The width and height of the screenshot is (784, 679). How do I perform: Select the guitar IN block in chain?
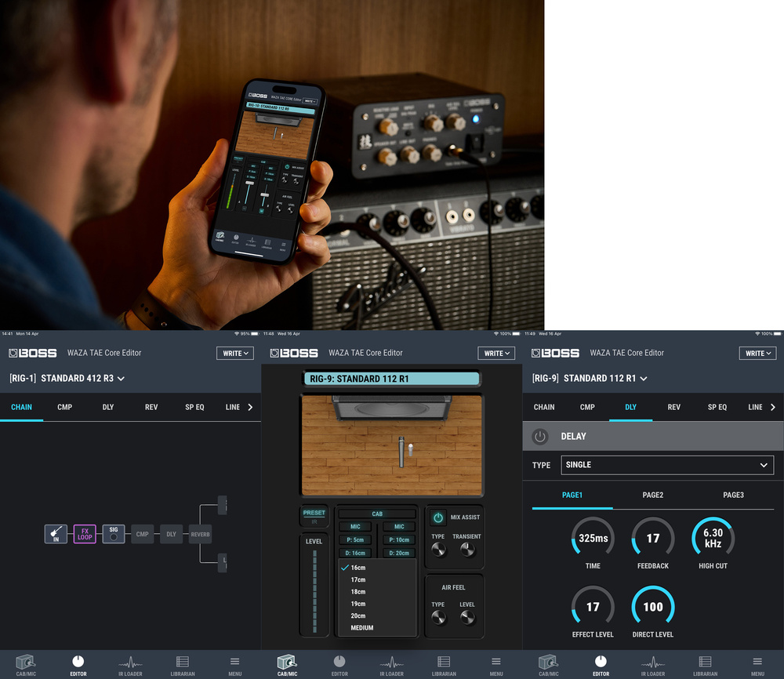[x=56, y=534]
